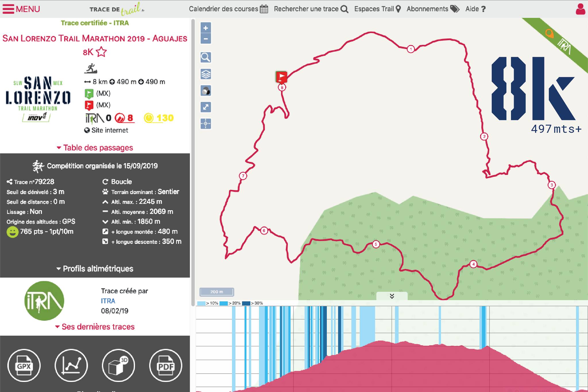Click the light blue >10% slope swatch
588x392 pixels.
pos(201,303)
